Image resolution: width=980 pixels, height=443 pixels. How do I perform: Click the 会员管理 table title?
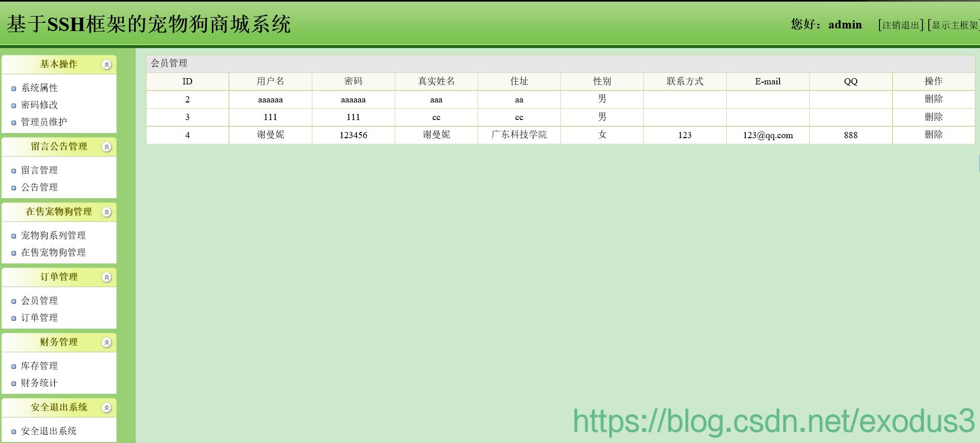[x=169, y=63]
